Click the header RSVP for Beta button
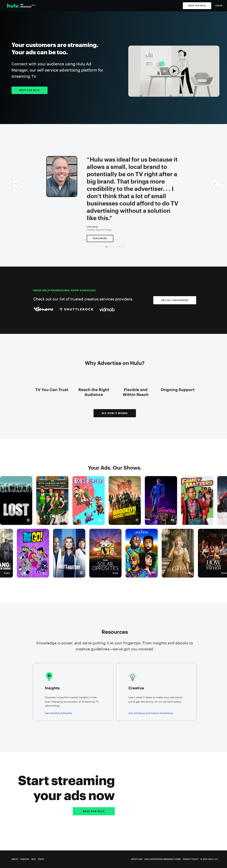 197,6
